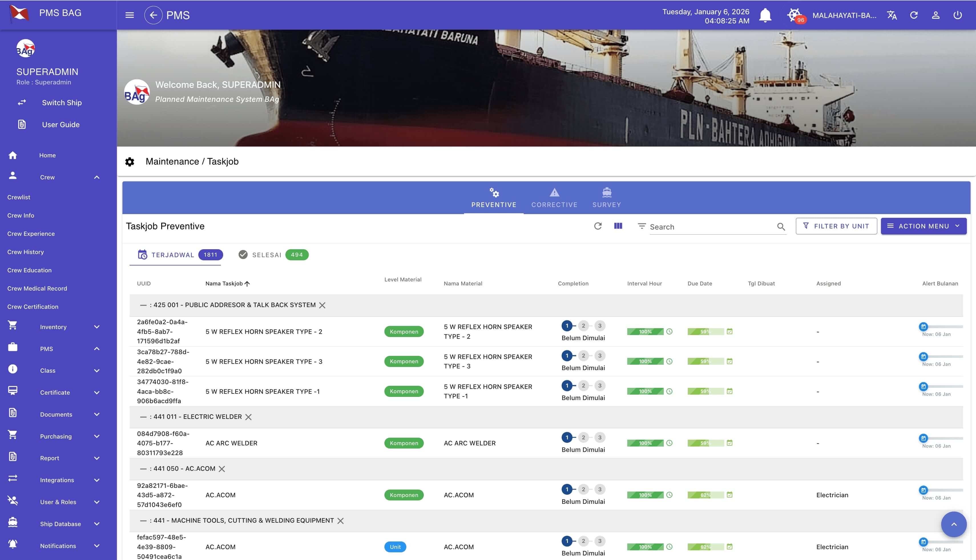976x560 pixels.
Task: Open the ACTION MENU dropdown
Action: pyautogui.click(x=923, y=226)
